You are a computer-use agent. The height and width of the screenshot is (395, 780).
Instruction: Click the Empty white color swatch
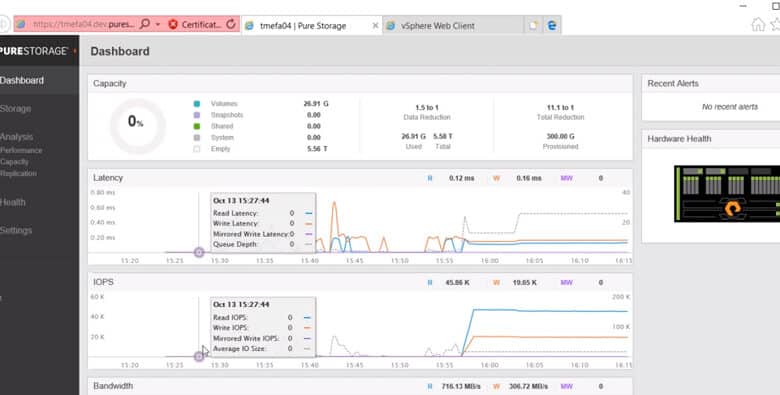[x=196, y=149]
